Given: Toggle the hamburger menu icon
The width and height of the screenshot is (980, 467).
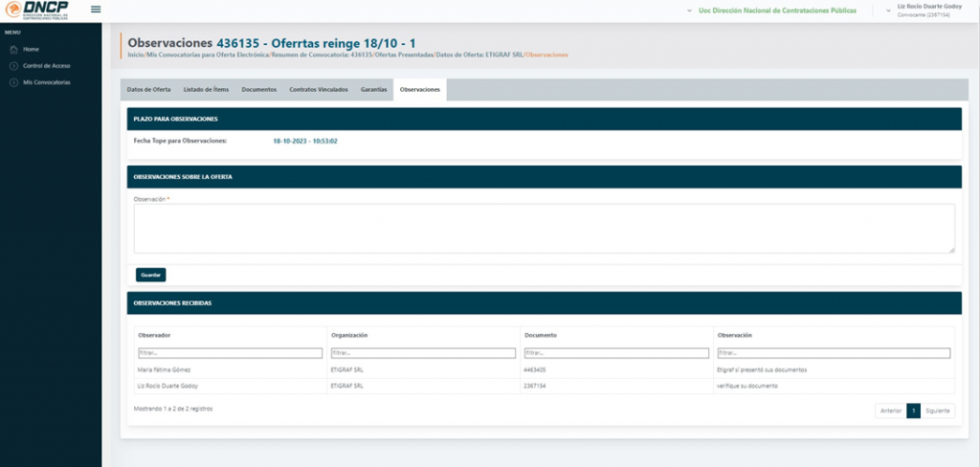Looking at the screenshot, I should [96, 10].
